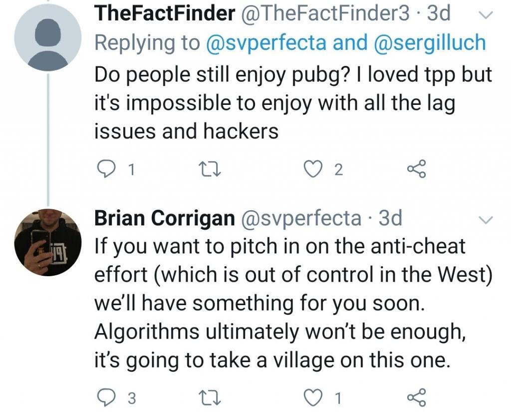Open @sergilluch mention link
This screenshot has height=420, width=511.
(429, 42)
